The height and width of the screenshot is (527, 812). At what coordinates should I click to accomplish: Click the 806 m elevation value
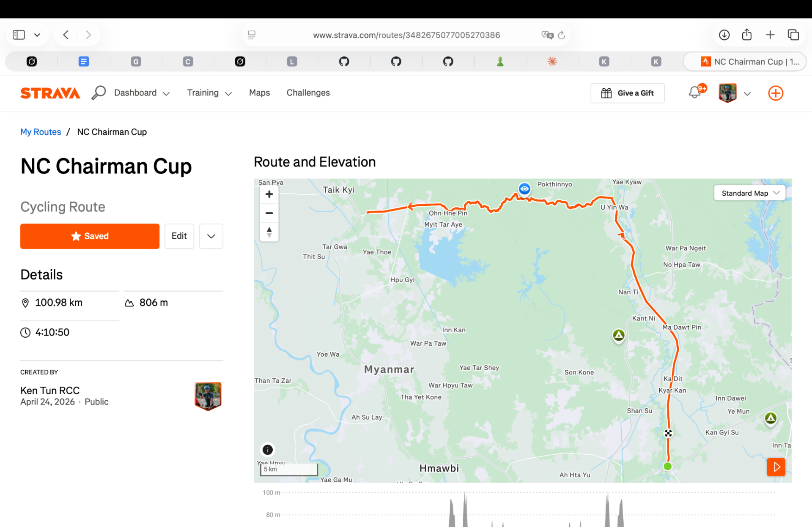pos(154,303)
